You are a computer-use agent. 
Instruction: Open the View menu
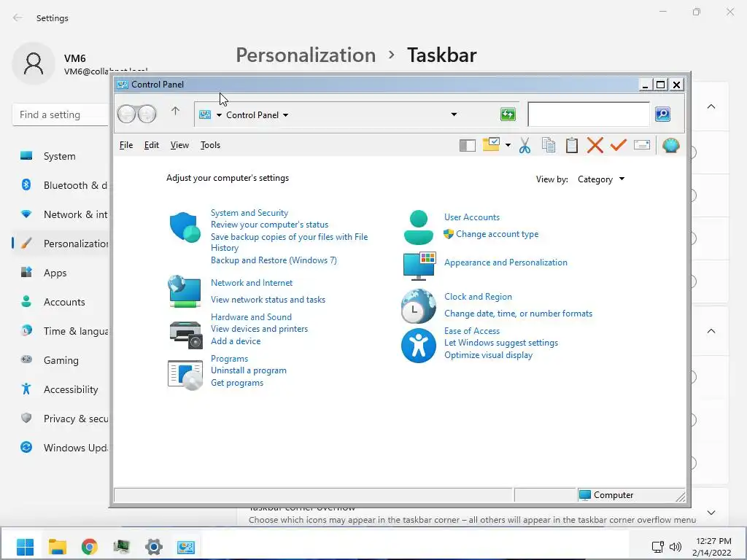(179, 145)
